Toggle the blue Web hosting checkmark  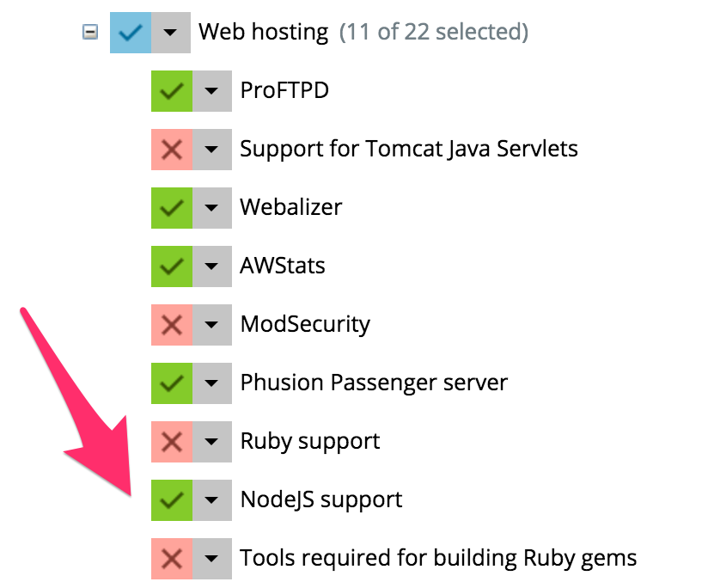coord(131,33)
